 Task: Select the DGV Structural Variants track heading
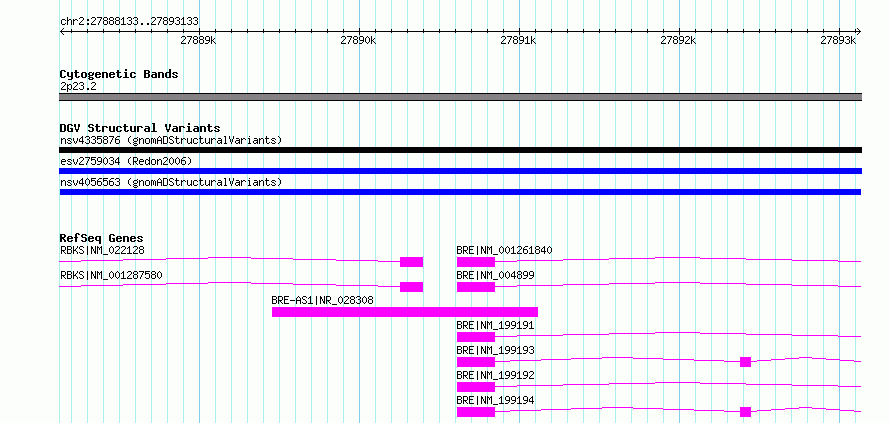140,128
